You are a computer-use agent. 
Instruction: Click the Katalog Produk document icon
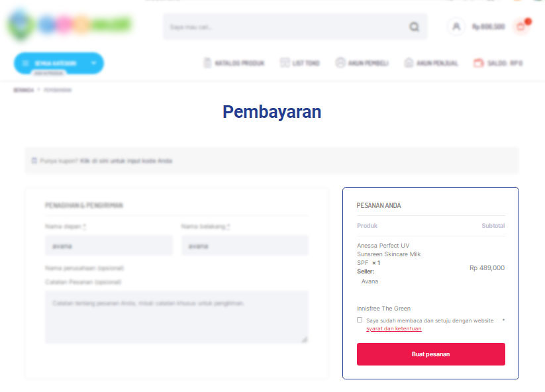coord(207,63)
